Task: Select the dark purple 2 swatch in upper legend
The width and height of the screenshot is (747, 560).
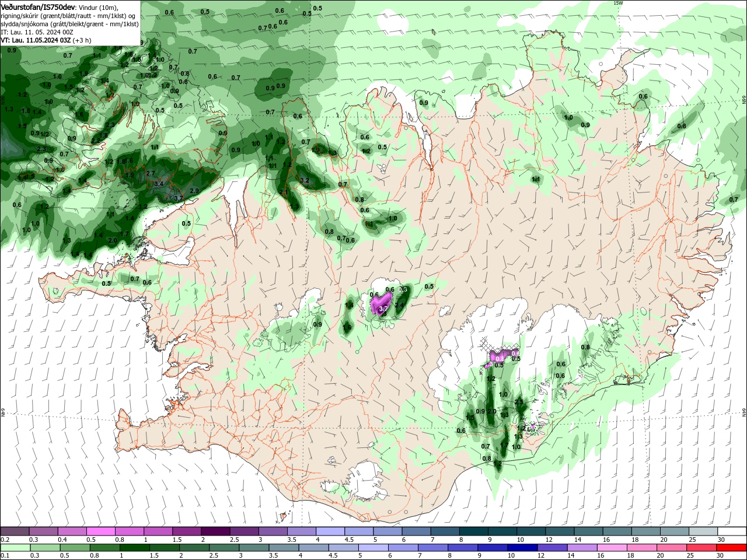Action: point(215,531)
